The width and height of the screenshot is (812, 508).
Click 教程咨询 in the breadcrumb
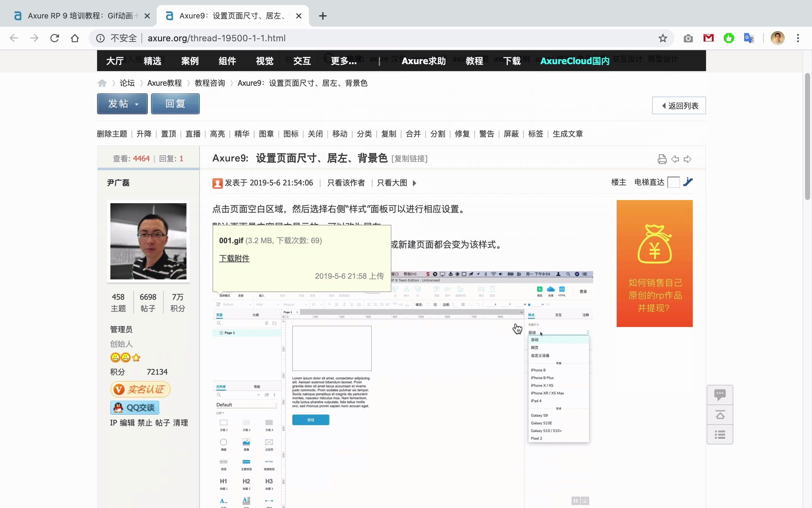pos(210,83)
